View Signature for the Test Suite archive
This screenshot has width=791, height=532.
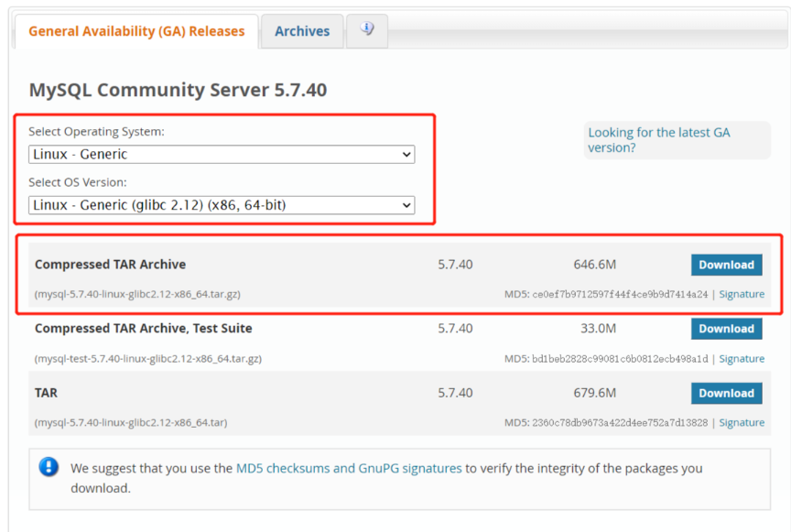(x=742, y=359)
